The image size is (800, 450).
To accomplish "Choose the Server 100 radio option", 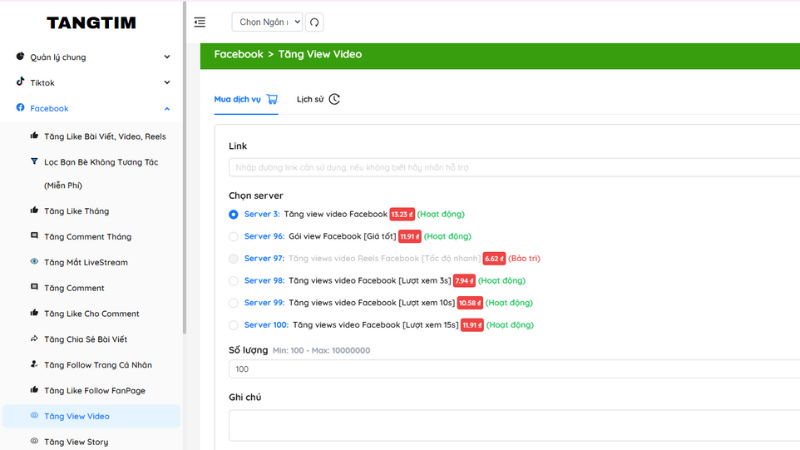I will coord(234,325).
